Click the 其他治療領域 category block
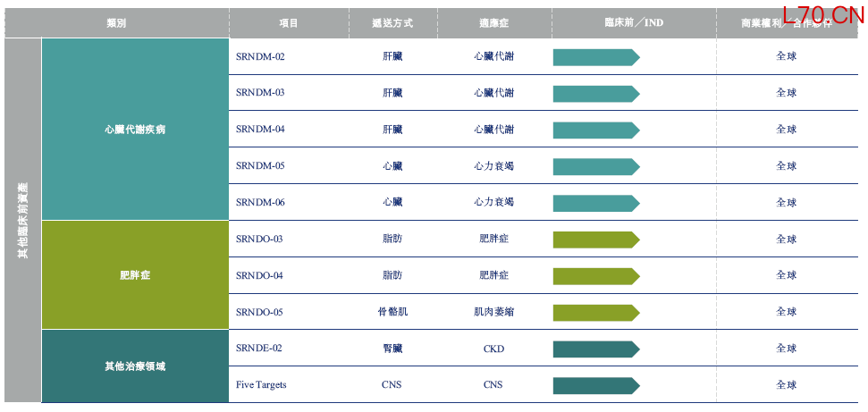 pyautogui.click(x=135, y=366)
